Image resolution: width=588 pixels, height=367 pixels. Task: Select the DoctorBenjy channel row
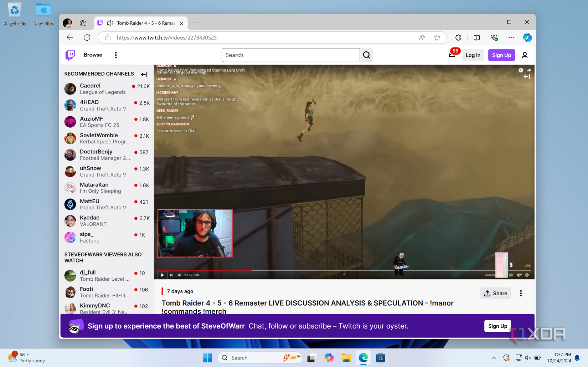click(107, 155)
